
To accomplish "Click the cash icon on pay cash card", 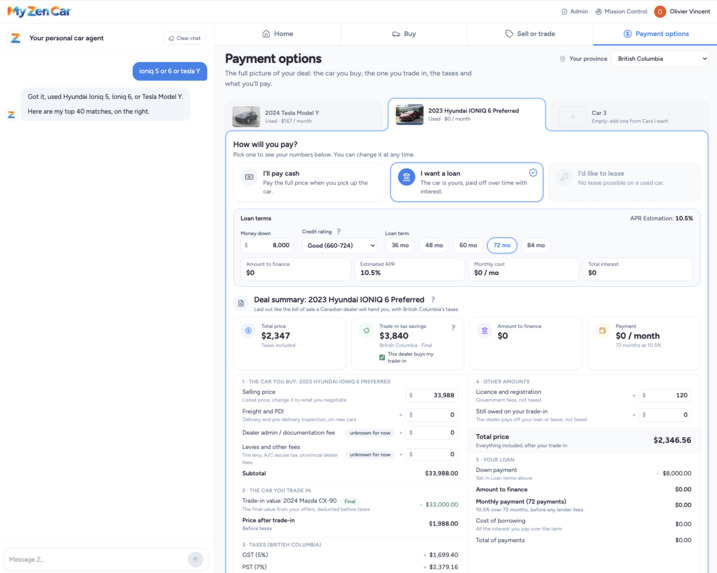I will coord(249,177).
